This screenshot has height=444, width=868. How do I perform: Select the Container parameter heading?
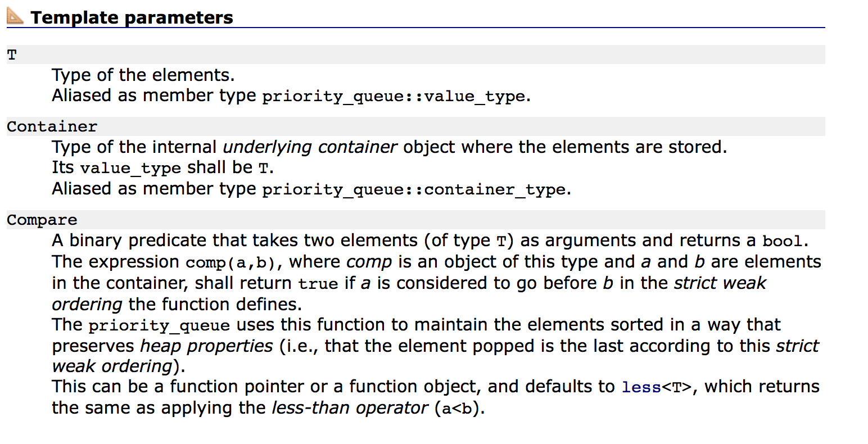click(52, 126)
